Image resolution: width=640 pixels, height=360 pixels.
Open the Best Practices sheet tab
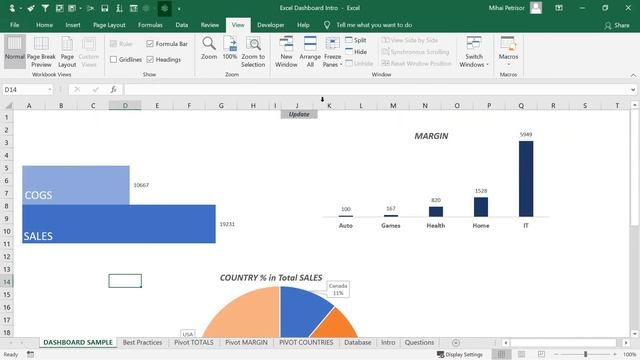tap(142, 342)
